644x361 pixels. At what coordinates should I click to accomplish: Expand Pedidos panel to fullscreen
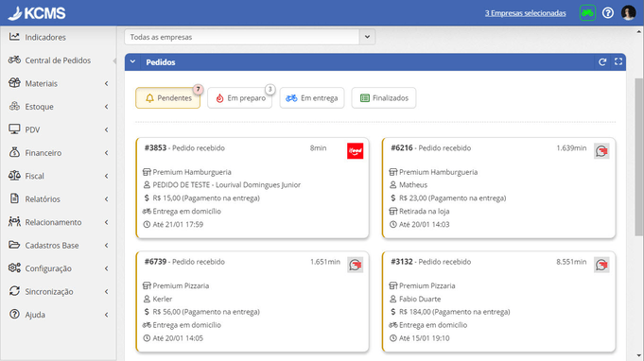[618, 61]
